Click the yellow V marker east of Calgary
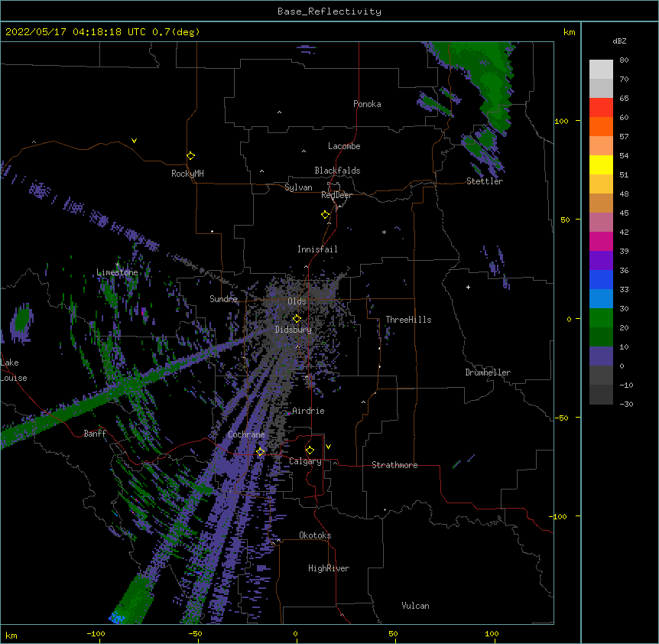 point(328,447)
